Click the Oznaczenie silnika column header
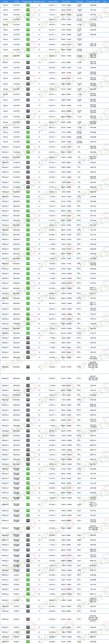Screen dimensions: 109x644 coord(93,2)
